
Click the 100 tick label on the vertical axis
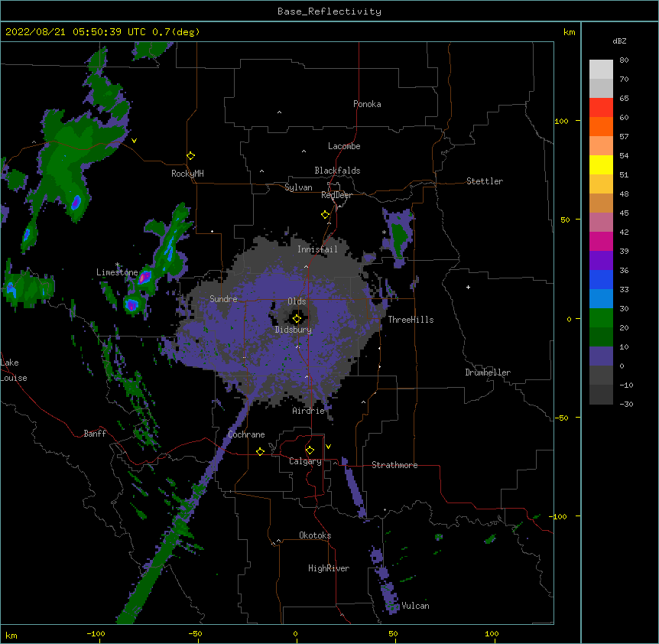point(561,121)
